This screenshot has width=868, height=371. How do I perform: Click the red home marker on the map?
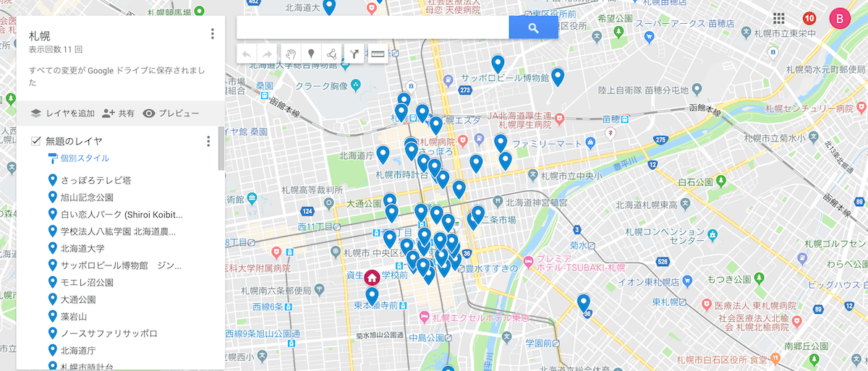tap(372, 278)
